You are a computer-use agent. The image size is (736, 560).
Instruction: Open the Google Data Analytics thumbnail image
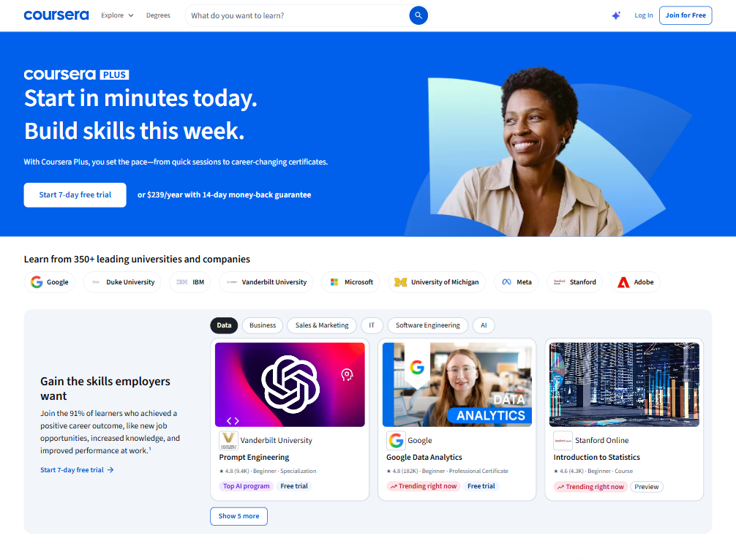click(x=457, y=385)
